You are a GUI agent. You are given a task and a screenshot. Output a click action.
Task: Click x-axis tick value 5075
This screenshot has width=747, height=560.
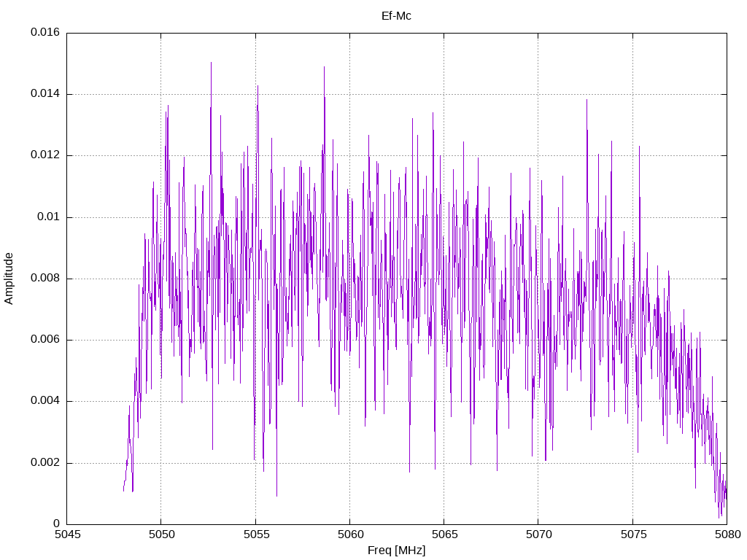tap(634, 534)
